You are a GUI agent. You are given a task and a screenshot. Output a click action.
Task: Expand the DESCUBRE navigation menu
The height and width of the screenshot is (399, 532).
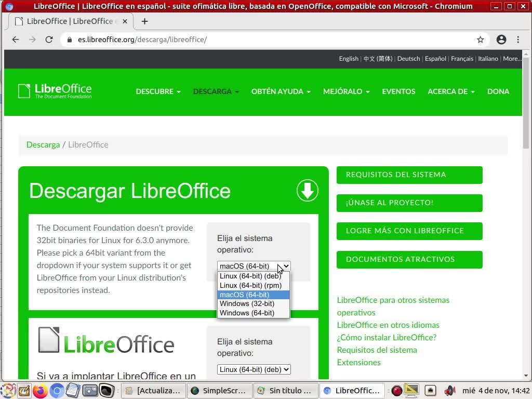(x=158, y=91)
